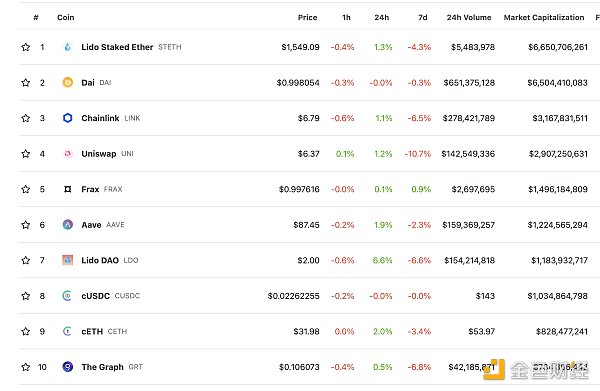Click the Chainlink hexagon logo
Screen dimensions: 600x391
67,118
